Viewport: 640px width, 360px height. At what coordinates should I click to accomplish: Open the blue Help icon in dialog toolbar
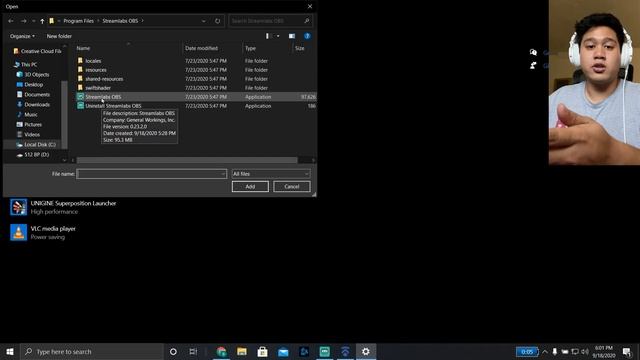pyautogui.click(x=307, y=36)
